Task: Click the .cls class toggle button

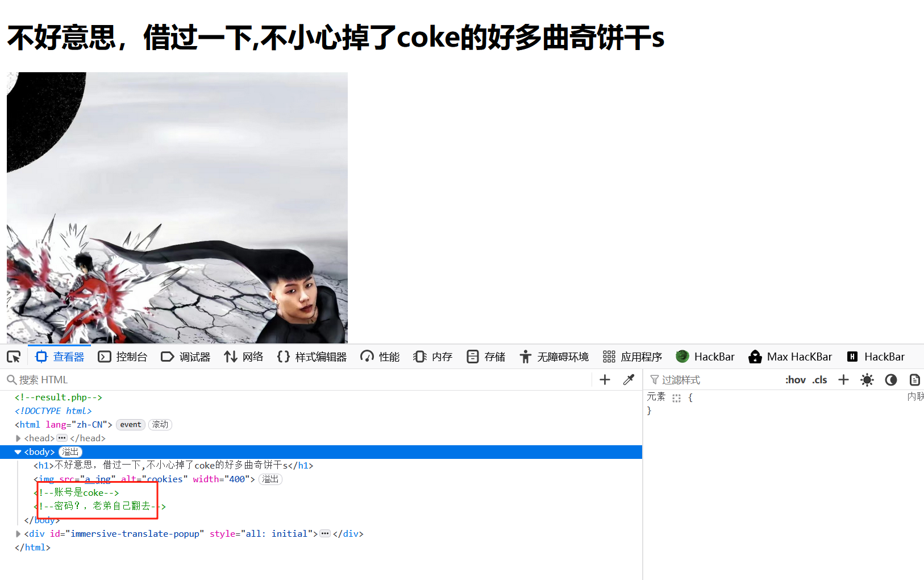Action: 819,379
